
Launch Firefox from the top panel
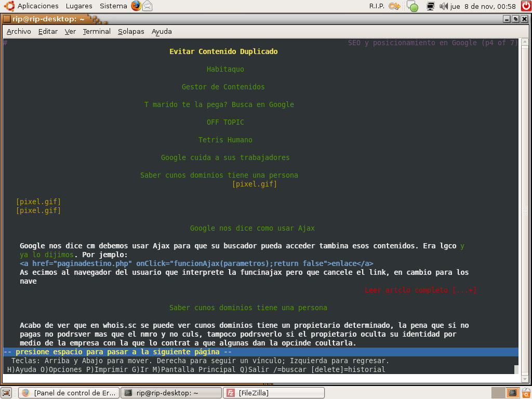[x=136, y=6]
